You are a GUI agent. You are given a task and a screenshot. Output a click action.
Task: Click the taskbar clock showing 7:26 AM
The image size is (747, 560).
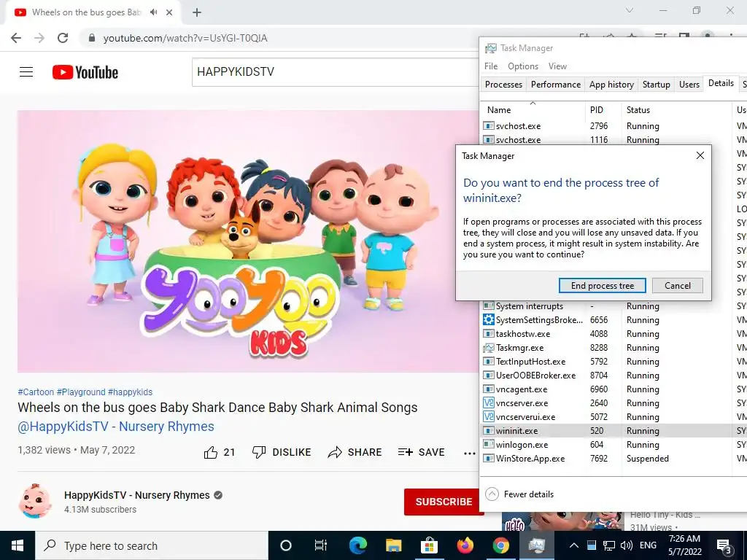coord(684,545)
